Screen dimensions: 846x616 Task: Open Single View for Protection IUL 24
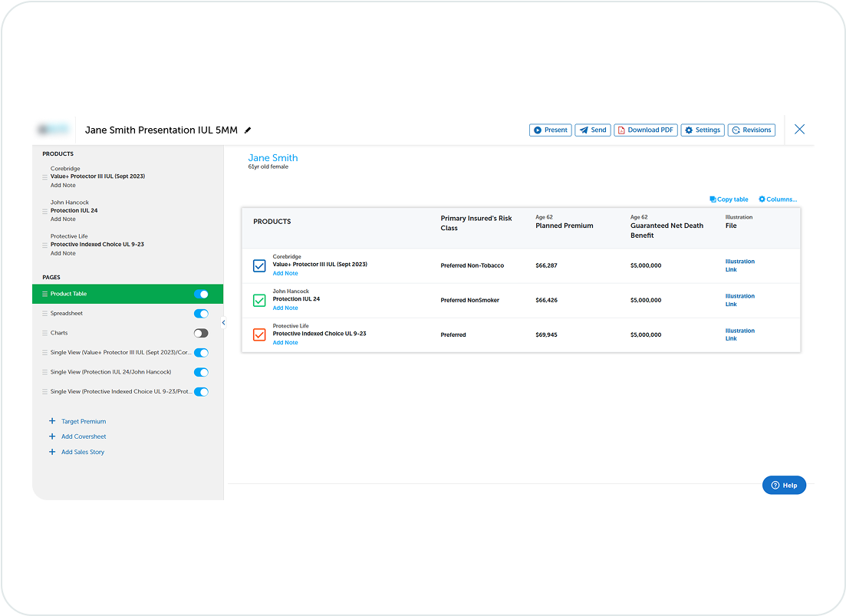(128, 372)
